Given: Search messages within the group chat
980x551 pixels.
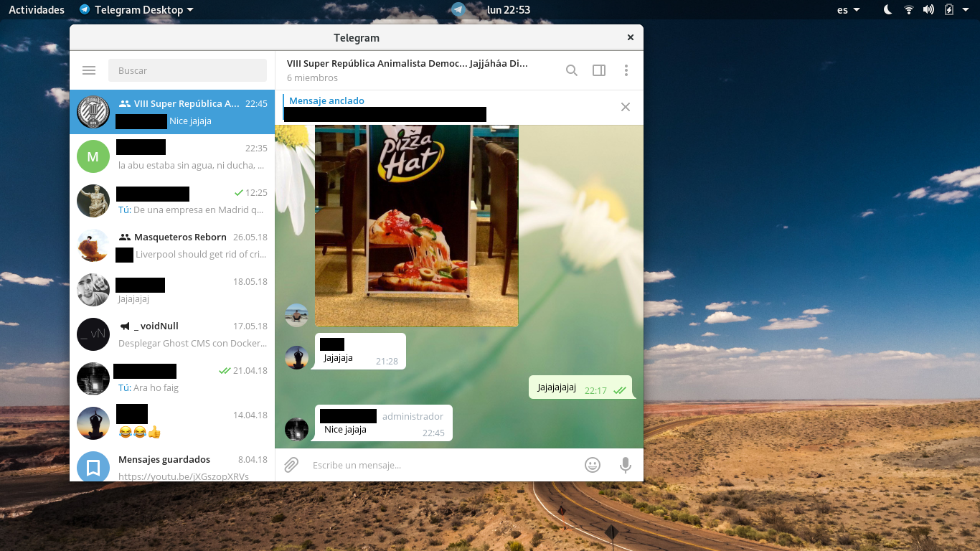Looking at the screenshot, I should point(571,70).
